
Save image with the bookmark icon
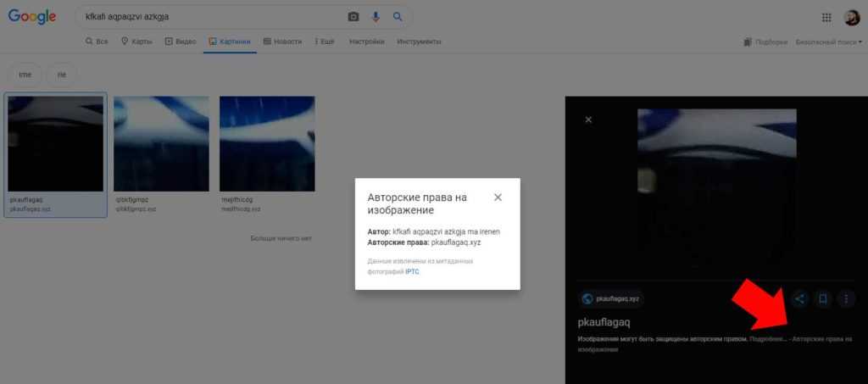coord(822,298)
